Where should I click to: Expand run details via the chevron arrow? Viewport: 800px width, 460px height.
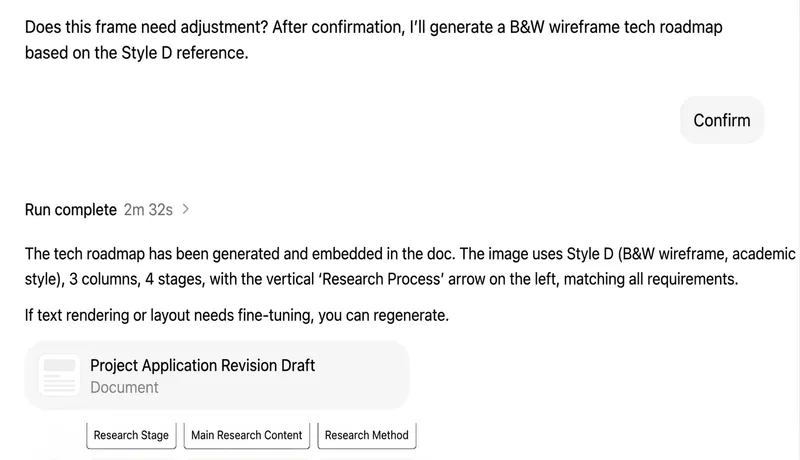pos(186,209)
